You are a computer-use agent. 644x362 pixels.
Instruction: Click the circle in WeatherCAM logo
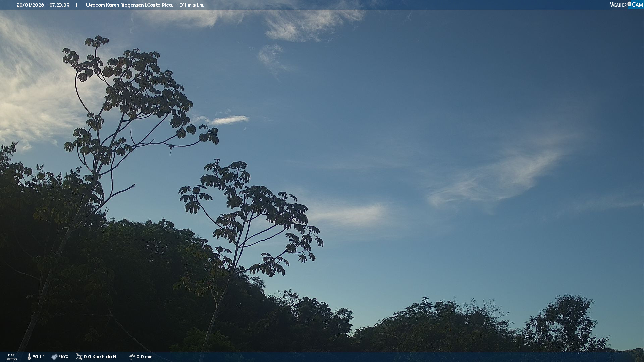tap(629, 4)
